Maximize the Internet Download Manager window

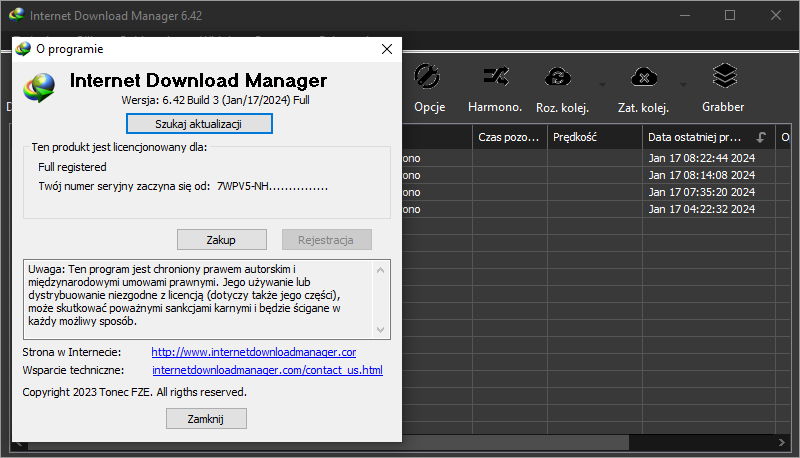click(730, 15)
